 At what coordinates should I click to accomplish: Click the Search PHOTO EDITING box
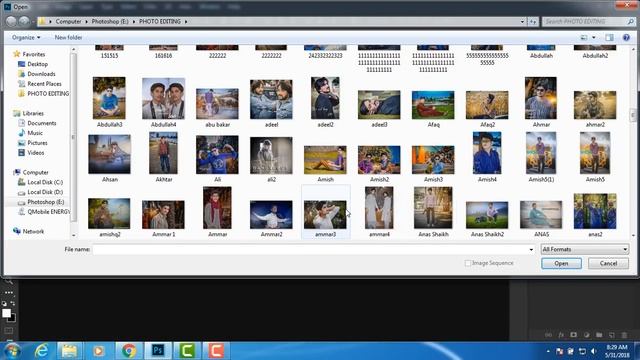point(588,21)
